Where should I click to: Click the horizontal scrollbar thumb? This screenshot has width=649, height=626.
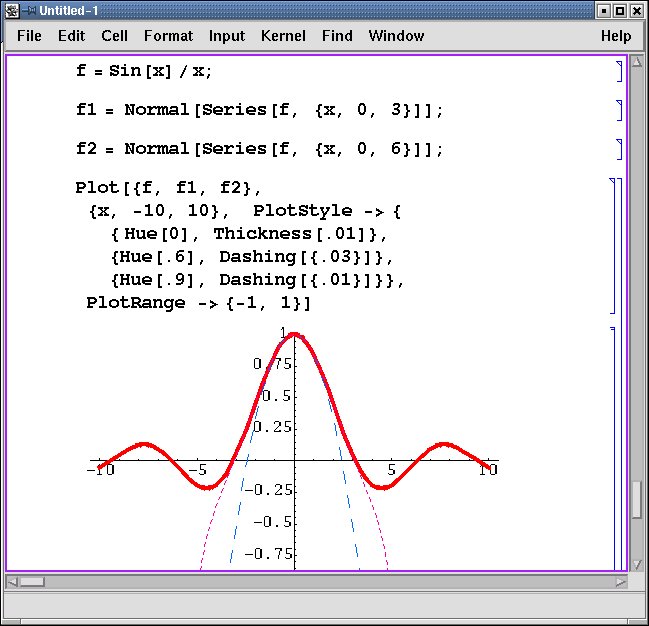[32, 581]
